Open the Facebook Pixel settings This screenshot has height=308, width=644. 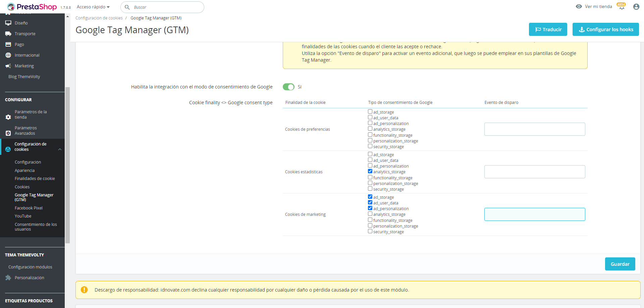(x=29, y=208)
